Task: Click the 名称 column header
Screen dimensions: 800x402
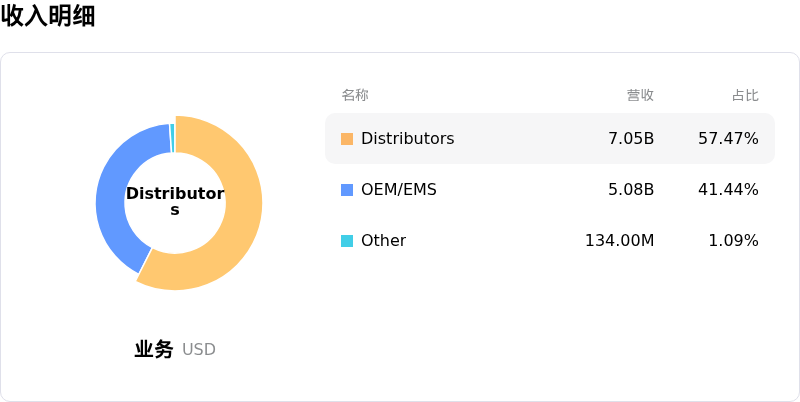Action: coord(355,95)
